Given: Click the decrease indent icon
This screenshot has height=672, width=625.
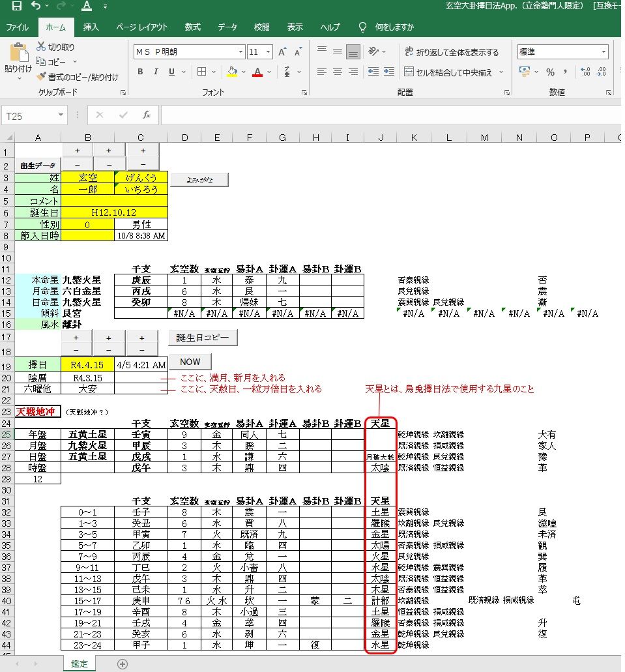Looking at the screenshot, I should [x=373, y=72].
